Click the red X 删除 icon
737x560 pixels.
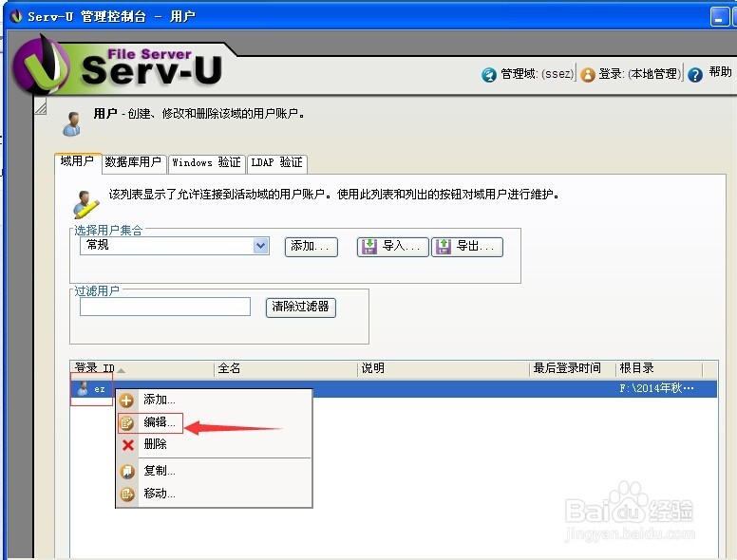(127, 444)
